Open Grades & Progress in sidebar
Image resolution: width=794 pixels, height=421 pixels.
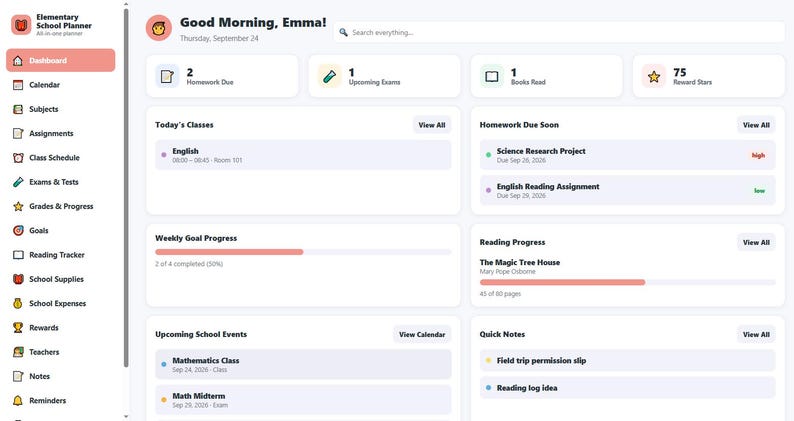point(61,206)
